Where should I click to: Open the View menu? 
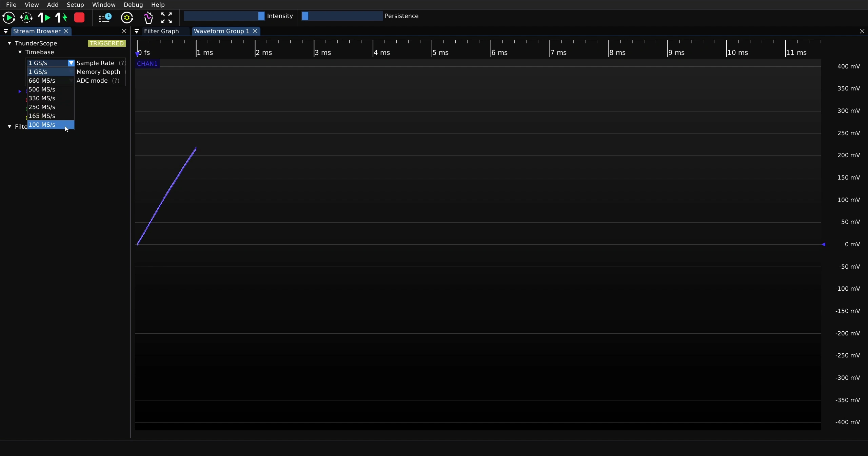[x=32, y=5]
